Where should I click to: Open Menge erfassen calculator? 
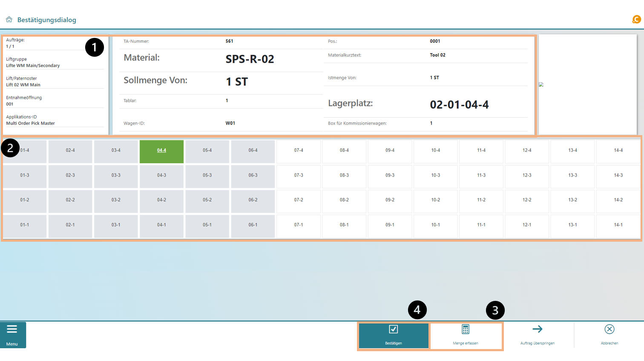pos(466,335)
